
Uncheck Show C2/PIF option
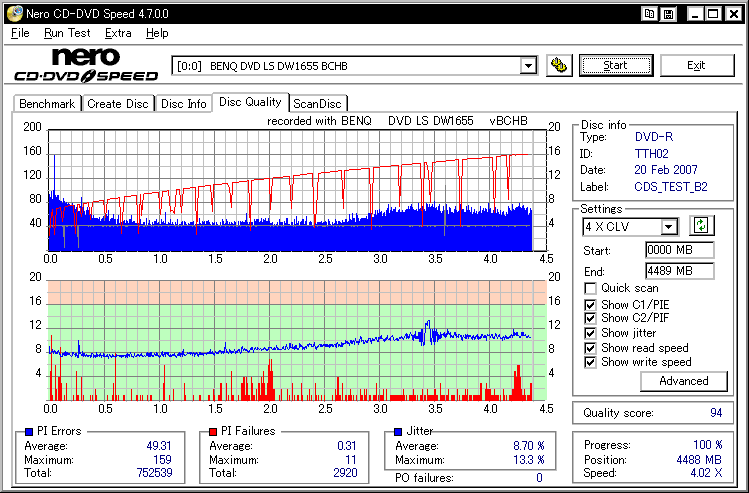[x=590, y=318]
